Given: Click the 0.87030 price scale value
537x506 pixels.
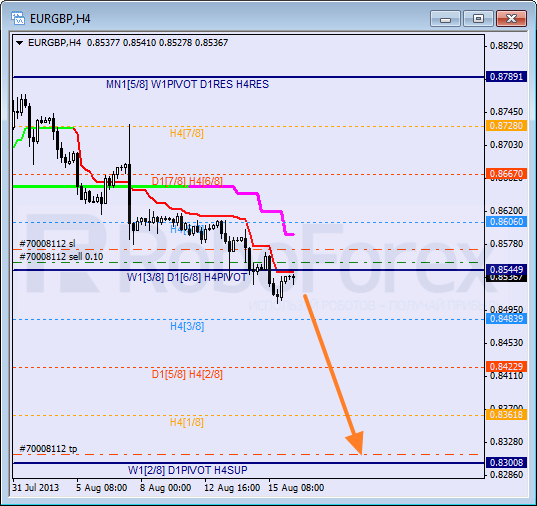Looking at the screenshot, I should click(x=507, y=145).
